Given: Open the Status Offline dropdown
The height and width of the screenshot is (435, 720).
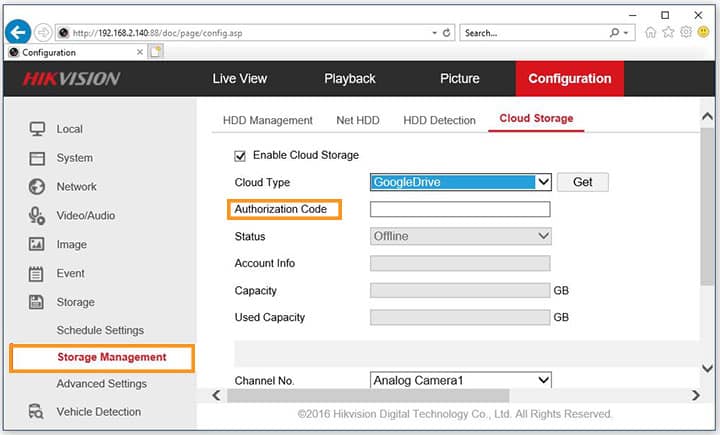Looking at the screenshot, I should coord(460,236).
